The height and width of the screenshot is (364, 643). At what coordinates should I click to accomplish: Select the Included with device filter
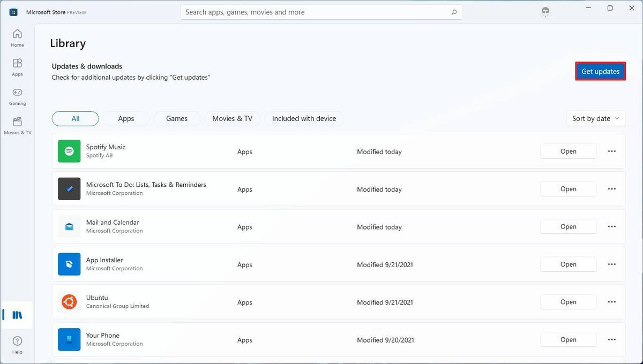[304, 118]
